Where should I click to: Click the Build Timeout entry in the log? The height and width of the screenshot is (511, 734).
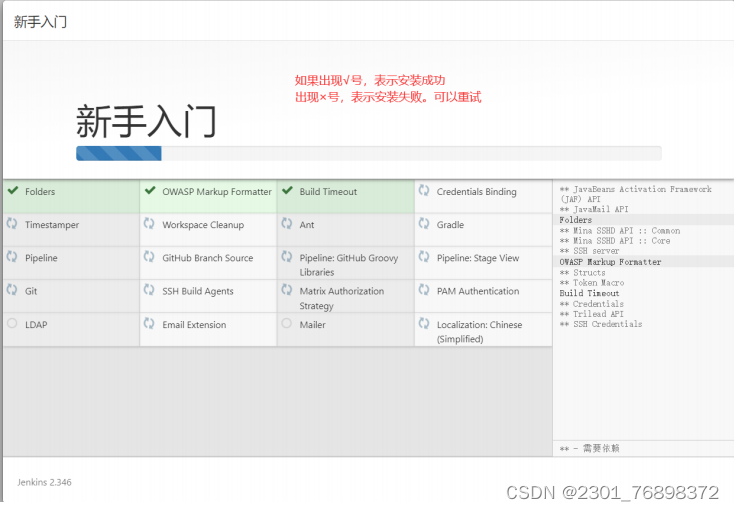[589, 293]
